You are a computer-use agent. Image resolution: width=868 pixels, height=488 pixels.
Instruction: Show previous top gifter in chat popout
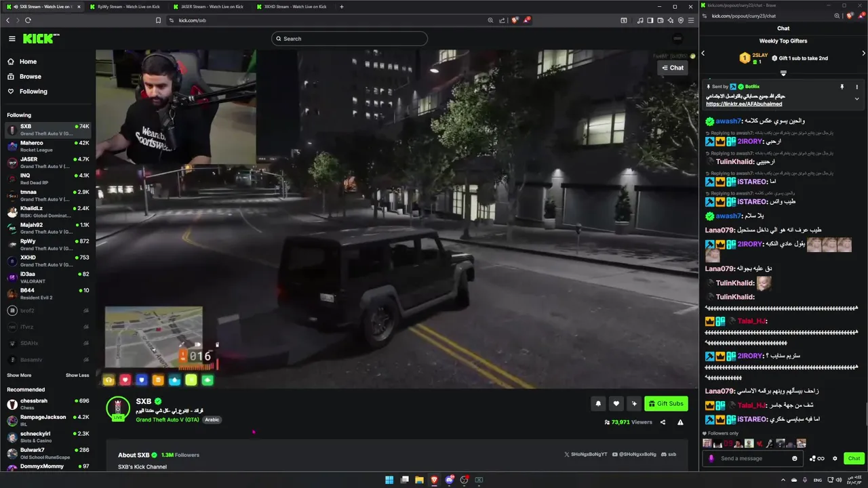click(x=703, y=53)
